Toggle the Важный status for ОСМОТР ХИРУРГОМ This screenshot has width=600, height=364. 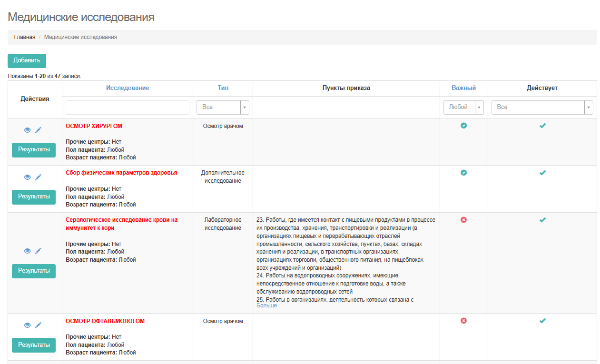tap(463, 126)
